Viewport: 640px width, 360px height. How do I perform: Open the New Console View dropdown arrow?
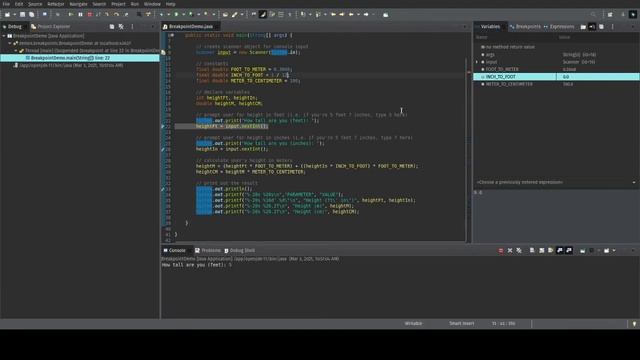coord(614,250)
